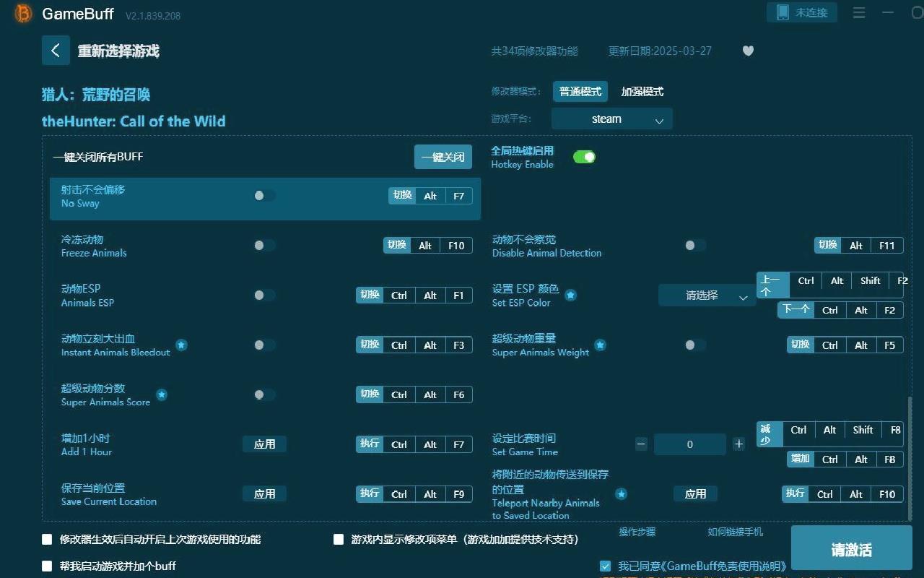Check help me launch game and add buff

click(x=47, y=566)
